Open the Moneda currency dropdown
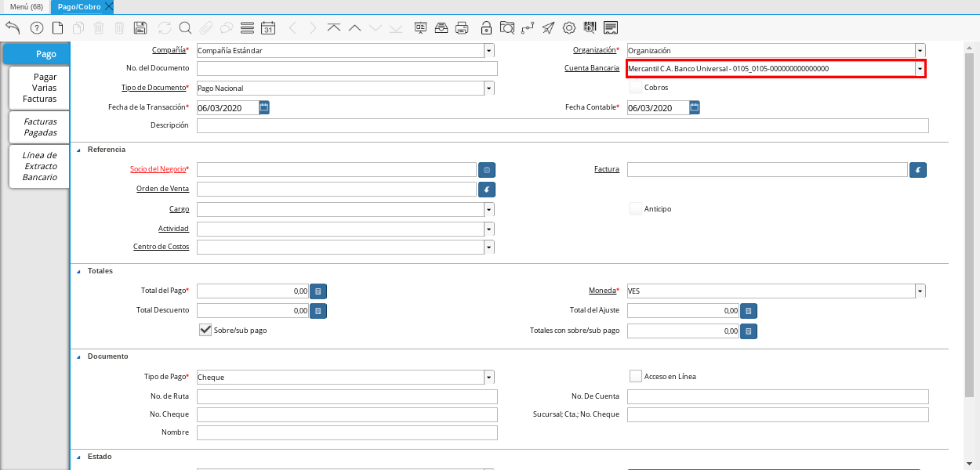 919,291
